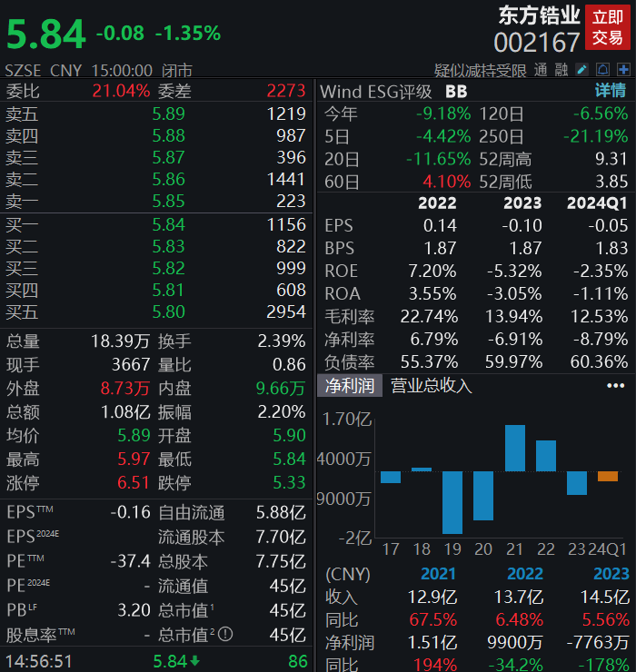The width and height of the screenshot is (636, 672).
Task: Select 买一 price 5.84
Action: (x=169, y=225)
